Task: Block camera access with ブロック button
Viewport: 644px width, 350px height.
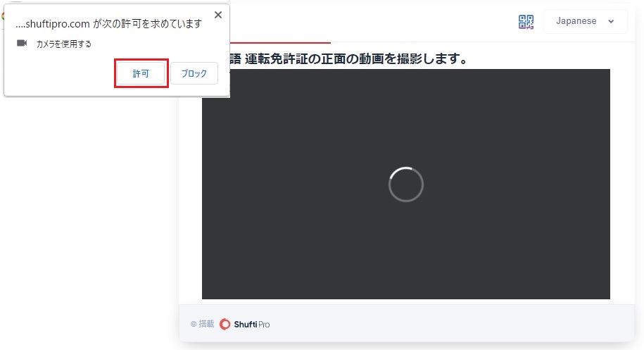Action: point(194,73)
